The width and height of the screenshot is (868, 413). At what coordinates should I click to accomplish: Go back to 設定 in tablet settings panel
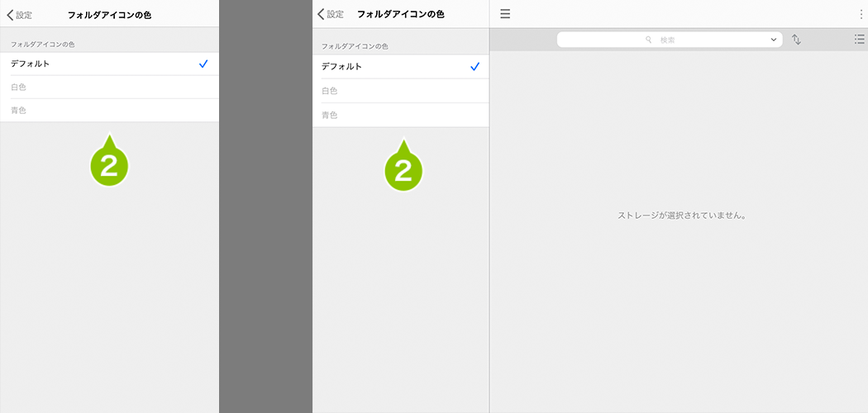click(331, 14)
